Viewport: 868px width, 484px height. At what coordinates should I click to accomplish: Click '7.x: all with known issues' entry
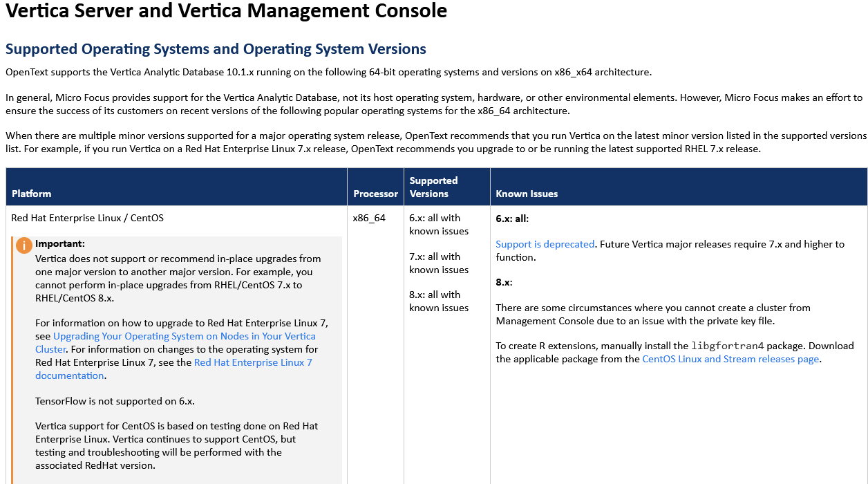coord(439,263)
